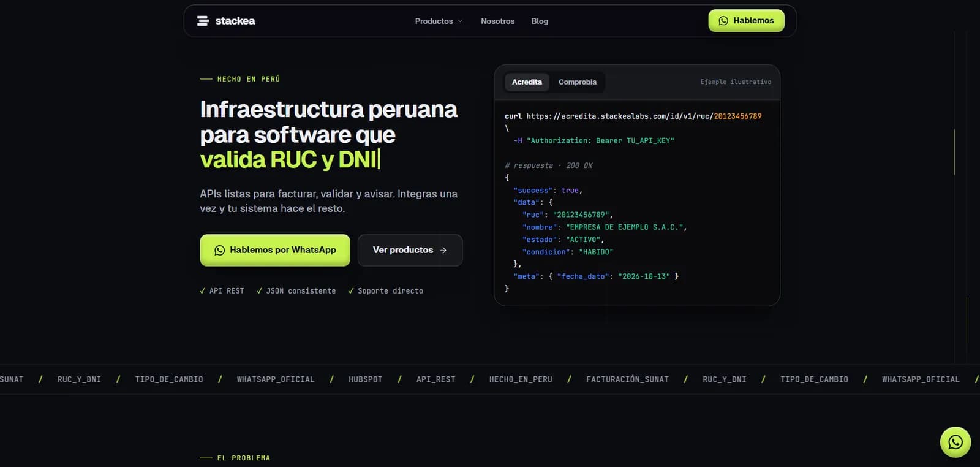Click the arrow icon in Ver productos
Image resolution: width=980 pixels, height=467 pixels.
(443, 251)
